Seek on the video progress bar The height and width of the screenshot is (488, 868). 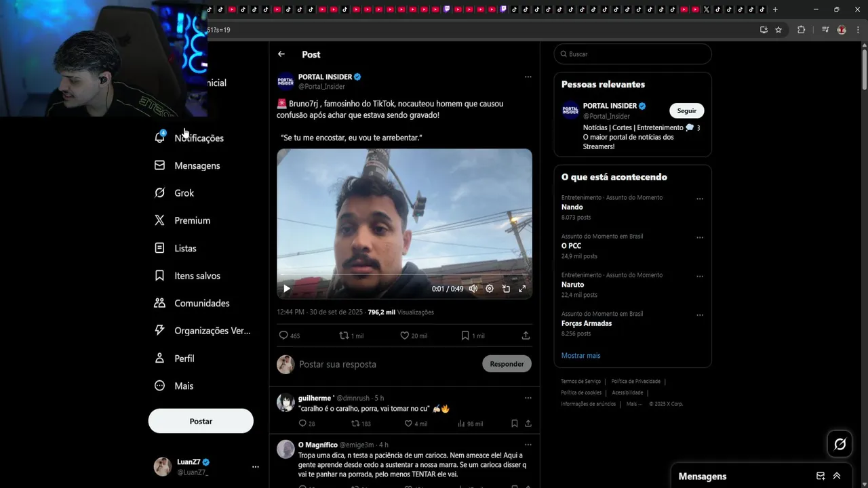pos(404,274)
